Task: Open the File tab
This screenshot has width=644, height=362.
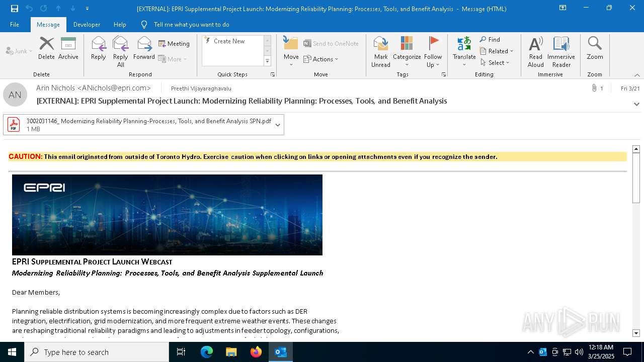Action: (x=15, y=25)
